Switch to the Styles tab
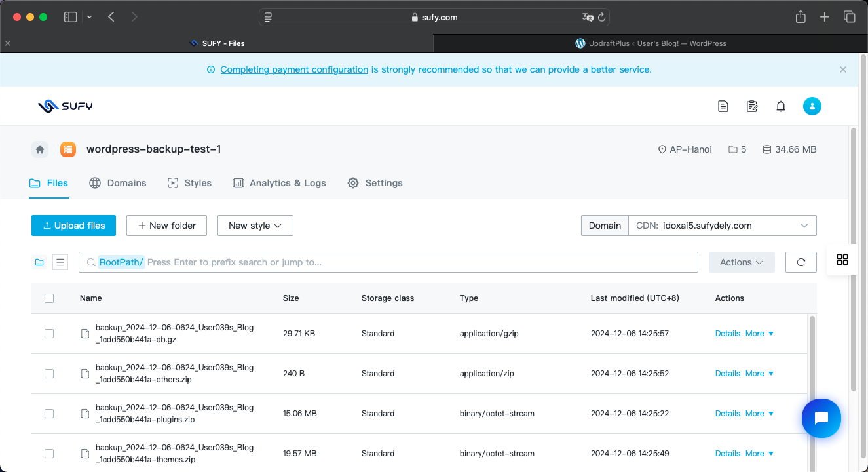The width and height of the screenshot is (868, 472). coord(189,183)
